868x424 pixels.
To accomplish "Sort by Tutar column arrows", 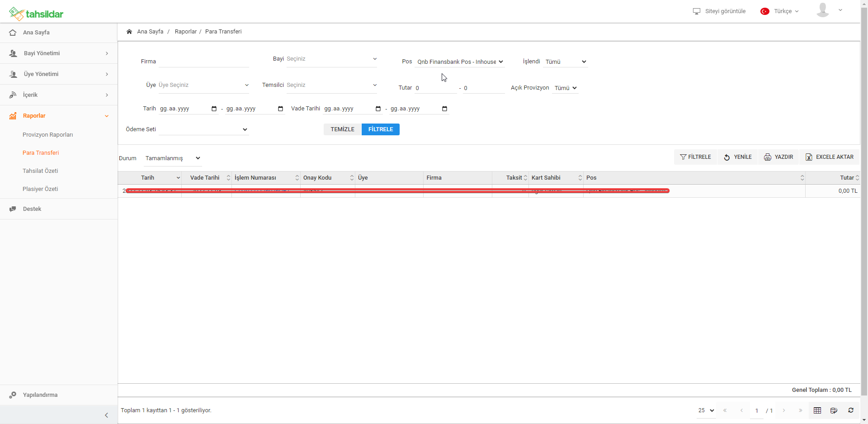I will [x=857, y=178].
